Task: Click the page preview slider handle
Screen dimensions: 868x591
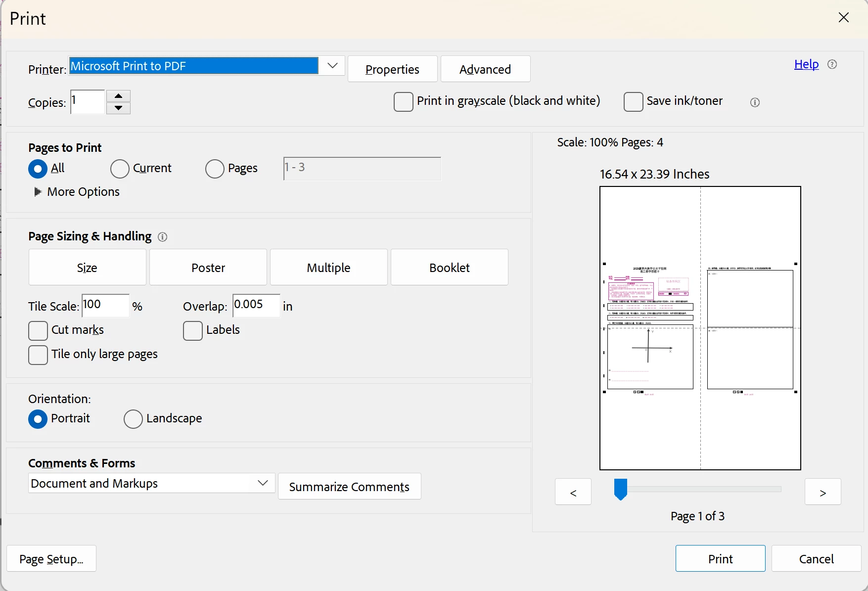Action: [x=620, y=490]
